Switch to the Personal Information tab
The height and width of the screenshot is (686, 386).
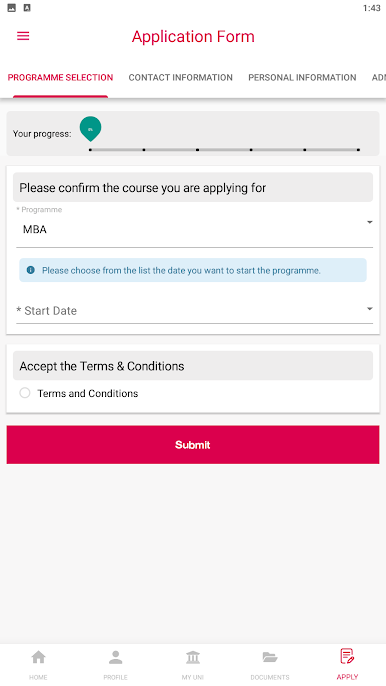[302, 77]
